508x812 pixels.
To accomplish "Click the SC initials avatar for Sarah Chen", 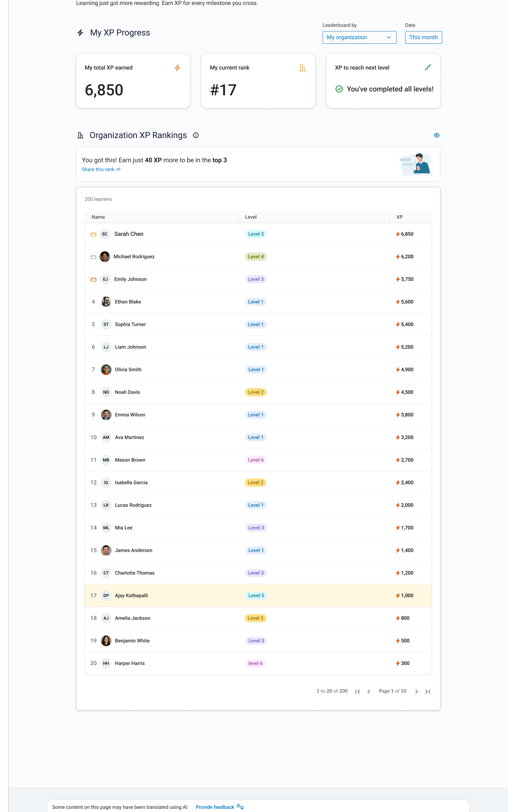I will tap(105, 234).
